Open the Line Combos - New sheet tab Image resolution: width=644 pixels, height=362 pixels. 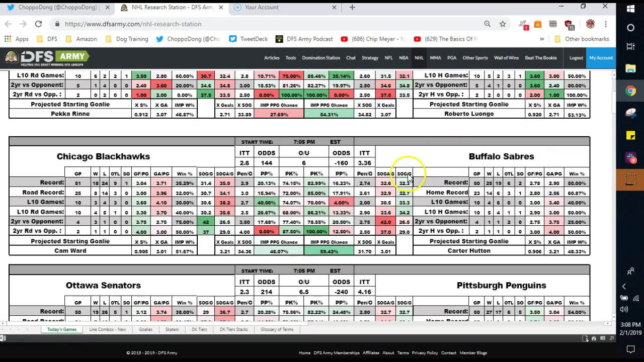107,329
